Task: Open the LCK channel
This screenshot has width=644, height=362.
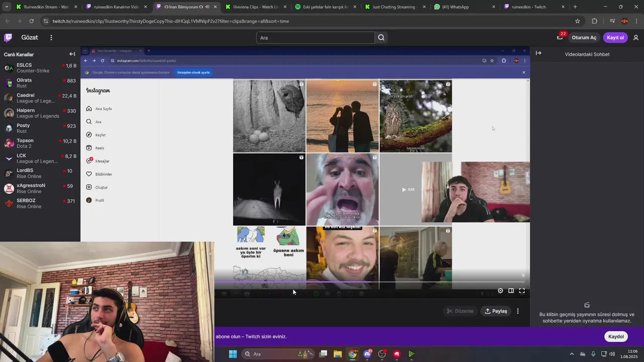Action: [40, 158]
